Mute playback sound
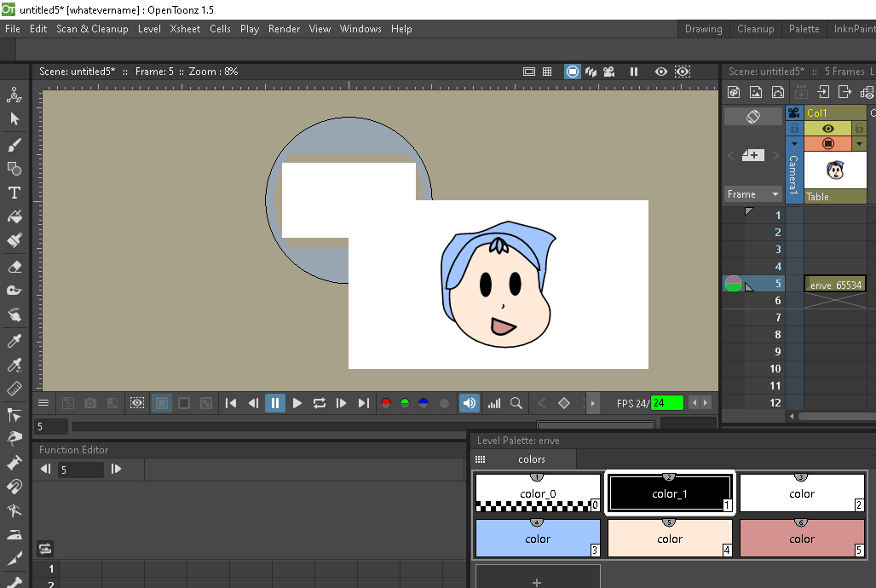This screenshot has height=588, width=876. (x=470, y=402)
